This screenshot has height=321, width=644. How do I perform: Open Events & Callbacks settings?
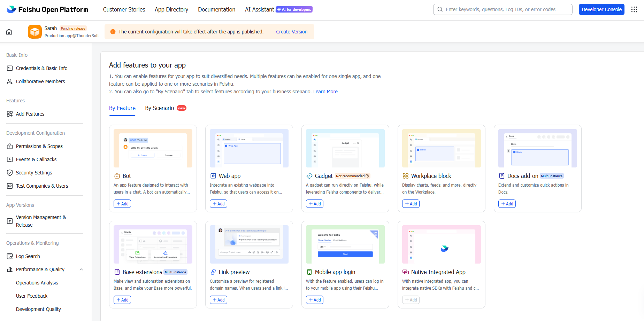36,159
